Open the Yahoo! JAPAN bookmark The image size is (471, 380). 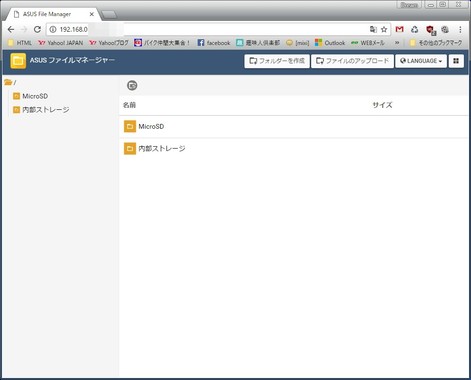[x=61, y=43]
